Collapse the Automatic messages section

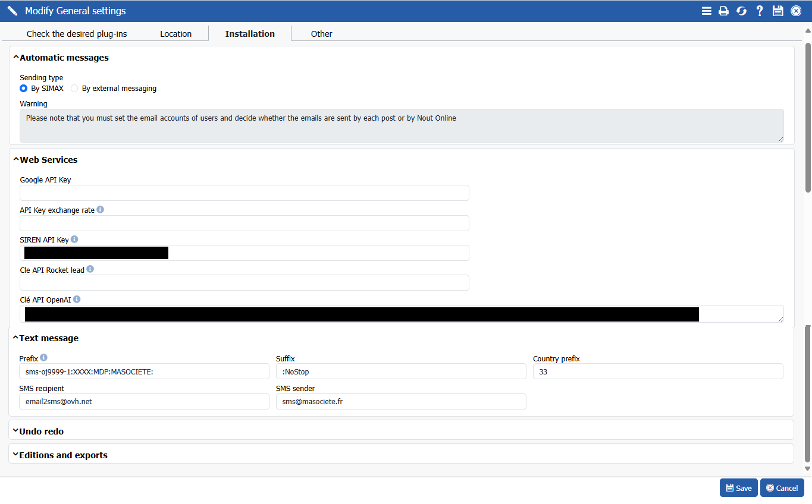point(17,58)
